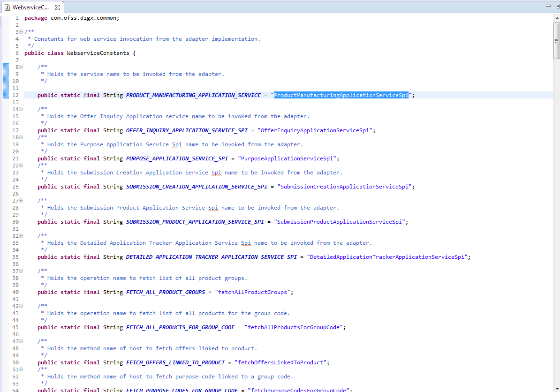The height and width of the screenshot is (392, 560).
Task: Click the vertical scrollbar track
Action: click(556, 188)
